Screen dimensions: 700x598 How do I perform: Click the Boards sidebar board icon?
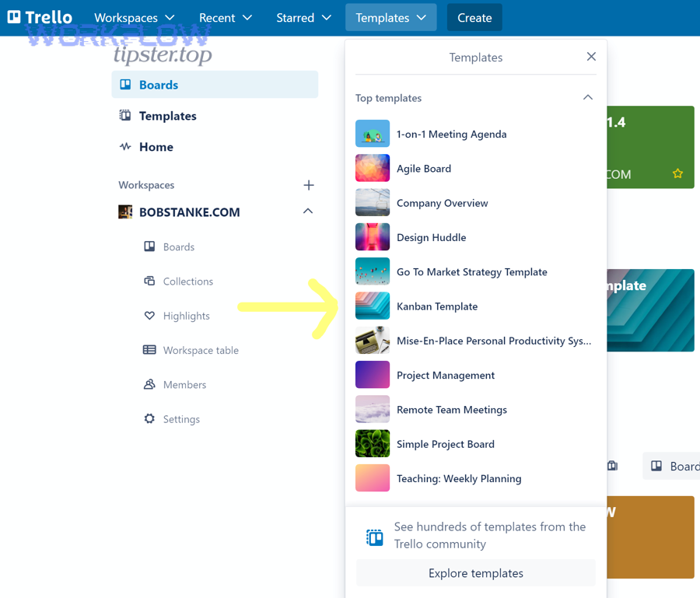click(x=125, y=84)
